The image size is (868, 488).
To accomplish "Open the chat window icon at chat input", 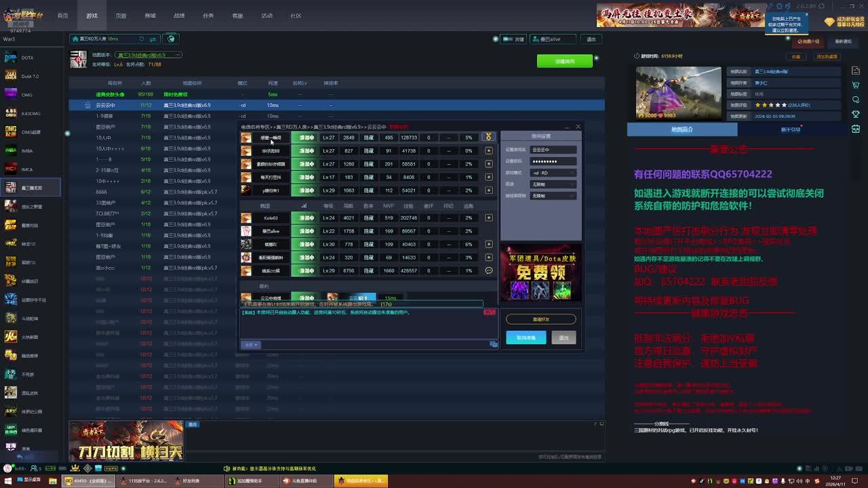I will pos(493,344).
